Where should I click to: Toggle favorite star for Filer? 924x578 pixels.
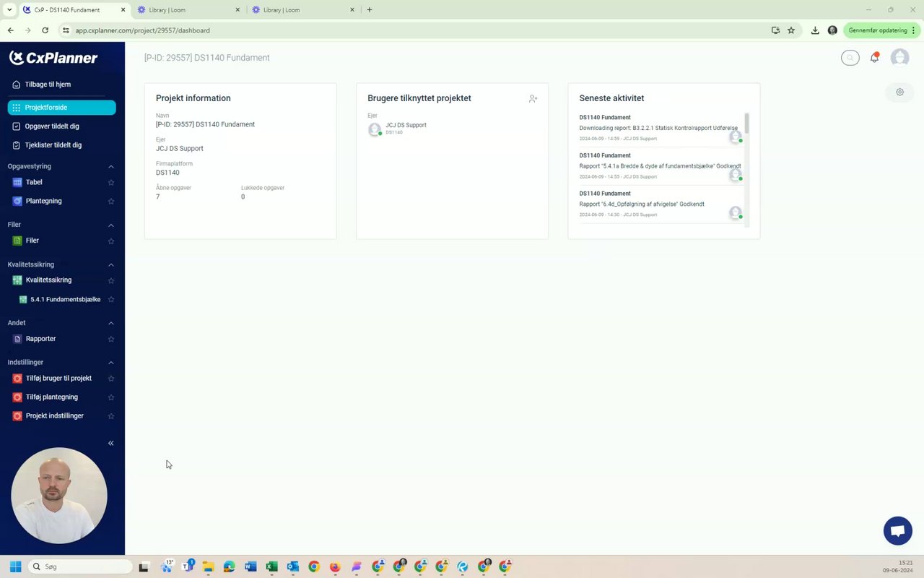(x=111, y=241)
